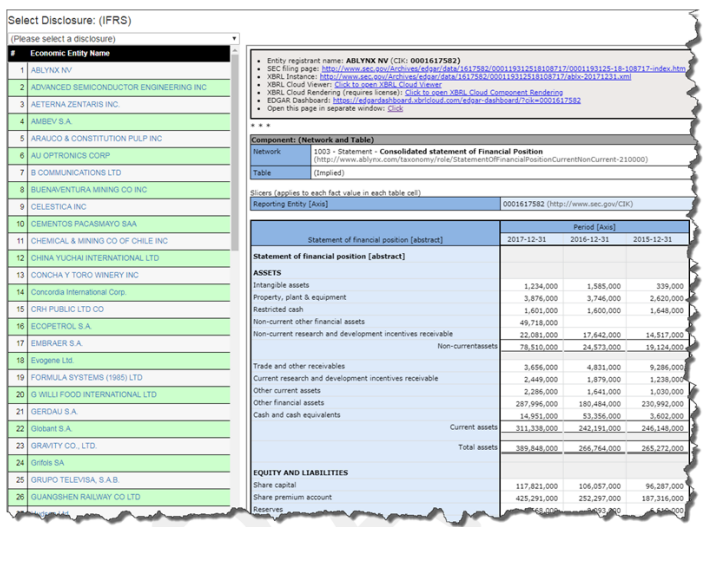Select ABLYNX NV entity
Screen dimensions: 710x570
(x=51, y=70)
